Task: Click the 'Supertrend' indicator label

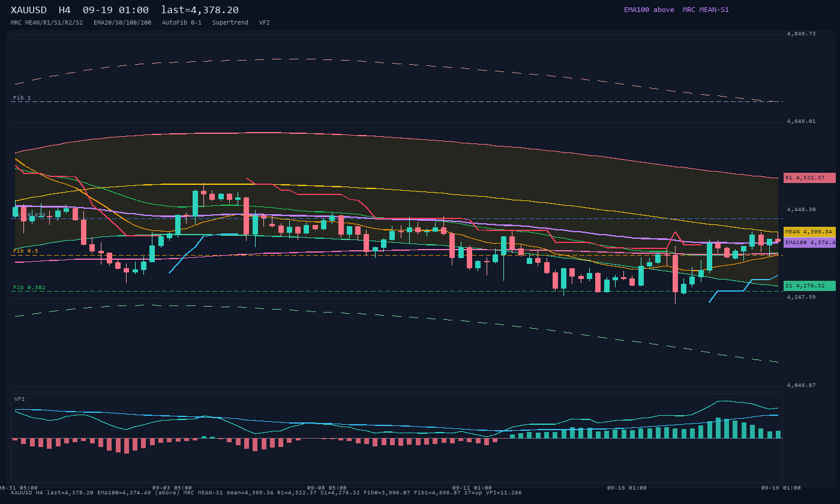Action: pos(230,23)
